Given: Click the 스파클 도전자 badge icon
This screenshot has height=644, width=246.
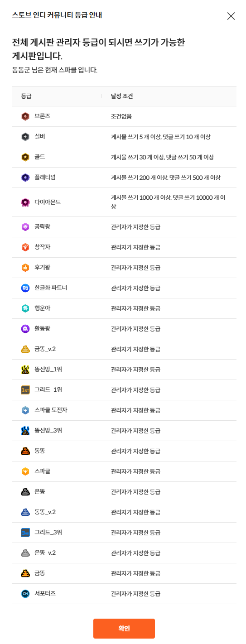Looking at the screenshot, I should pyautogui.click(x=25, y=410).
